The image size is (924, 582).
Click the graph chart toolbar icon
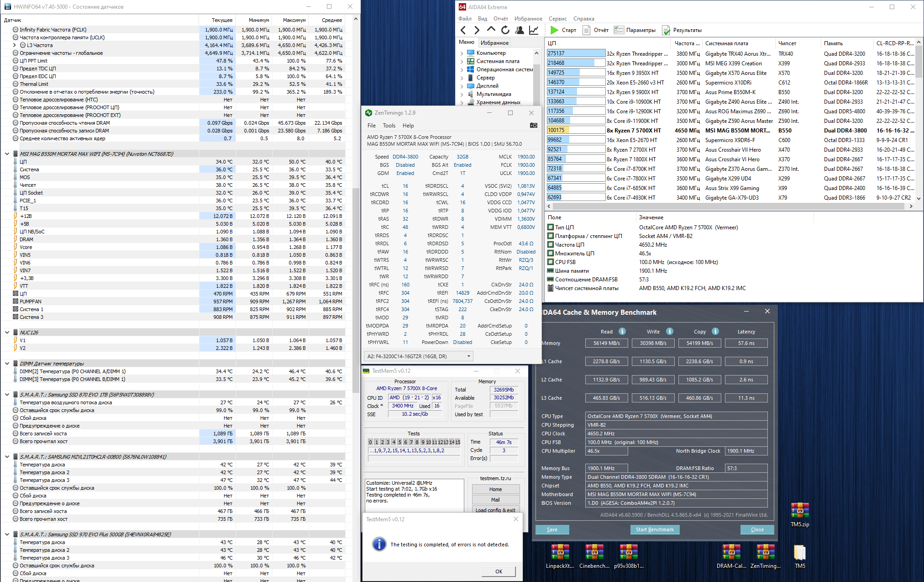[x=533, y=30]
